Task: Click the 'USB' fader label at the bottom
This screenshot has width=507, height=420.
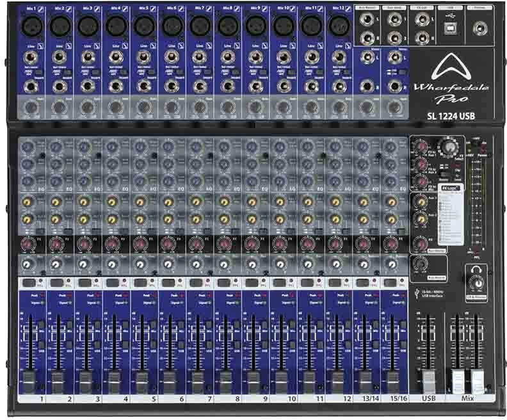Action: (x=429, y=399)
